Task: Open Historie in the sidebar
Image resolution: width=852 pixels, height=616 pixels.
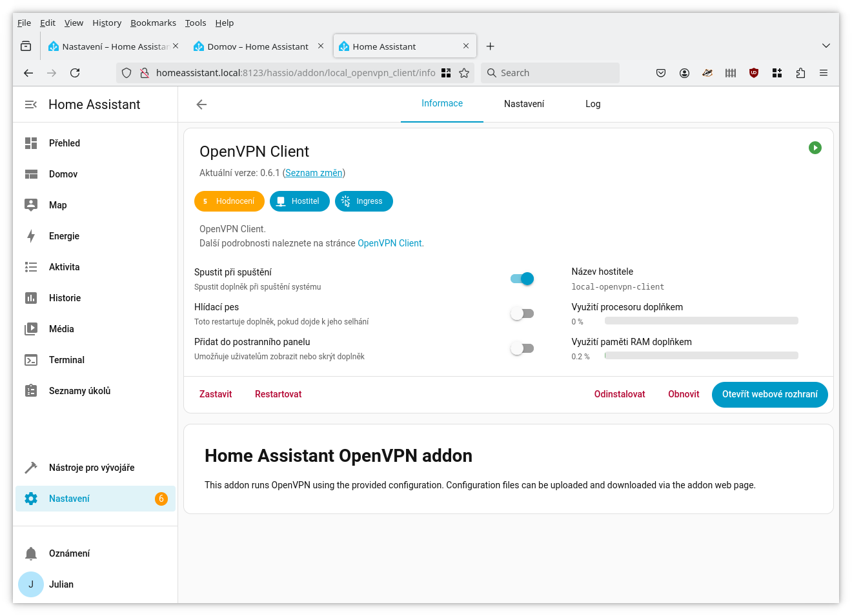Action: [x=96, y=298]
